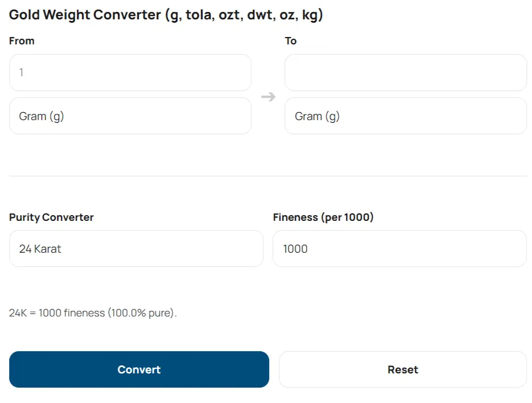This screenshot has width=532, height=403.
Task: Click the word Convert on the blue button
Action: (x=139, y=370)
